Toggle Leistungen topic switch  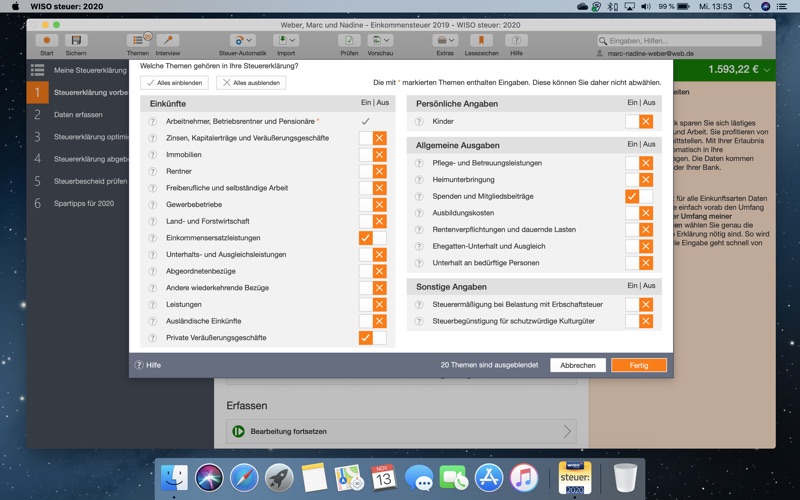[372, 305]
